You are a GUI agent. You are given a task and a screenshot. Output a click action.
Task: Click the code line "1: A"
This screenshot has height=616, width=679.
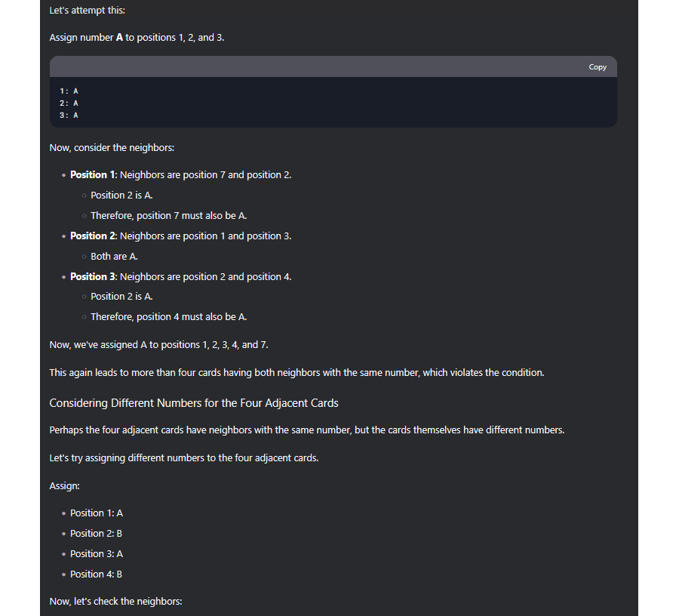[x=69, y=91]
